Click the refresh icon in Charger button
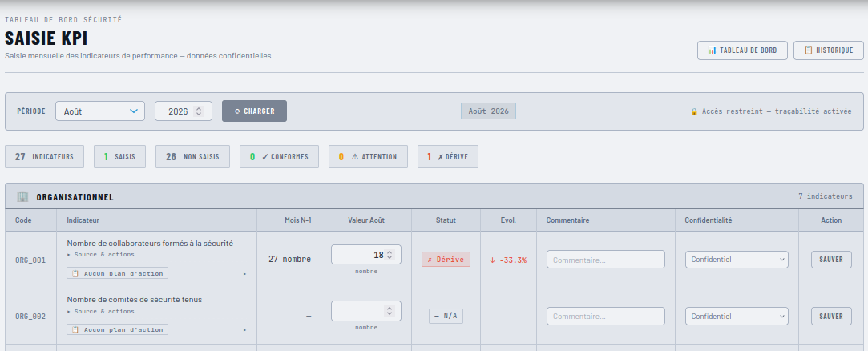 (x=237, y=111)
